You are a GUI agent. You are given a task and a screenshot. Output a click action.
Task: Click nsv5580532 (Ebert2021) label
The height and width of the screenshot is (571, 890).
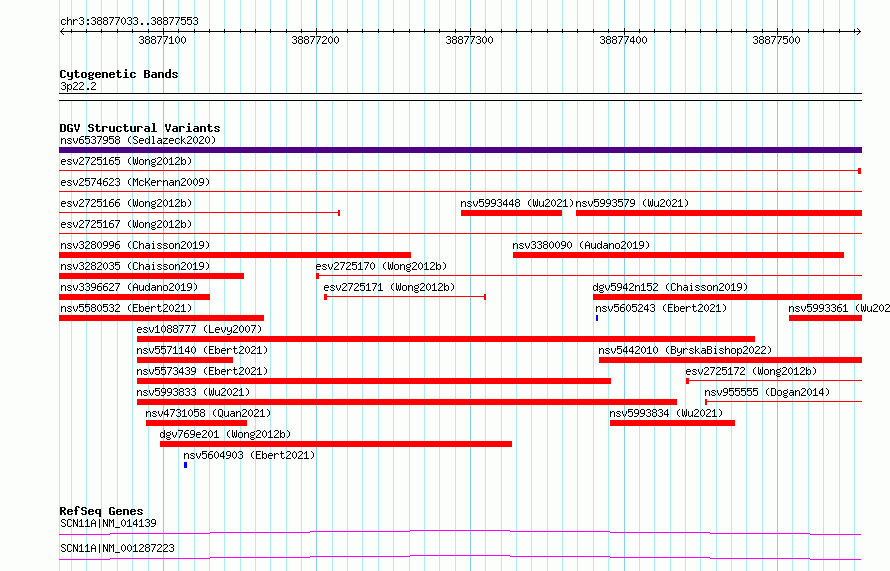click(x=126, y=308)
